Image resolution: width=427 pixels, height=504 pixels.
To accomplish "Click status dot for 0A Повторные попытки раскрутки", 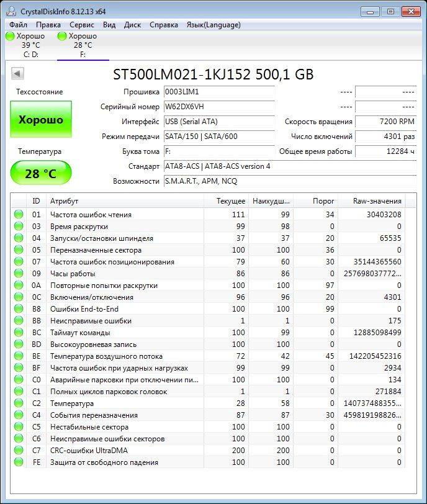I will point(19,285).
